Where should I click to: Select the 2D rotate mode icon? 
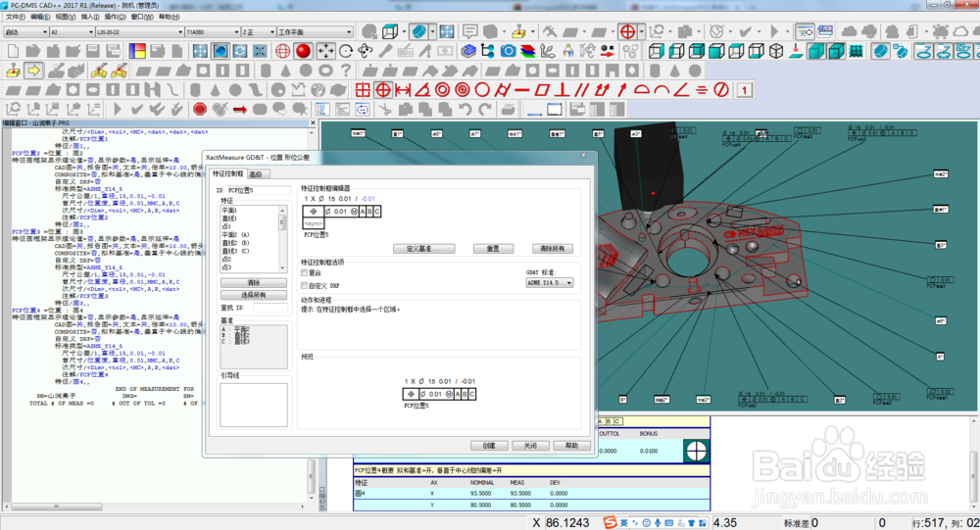point(346,51)
